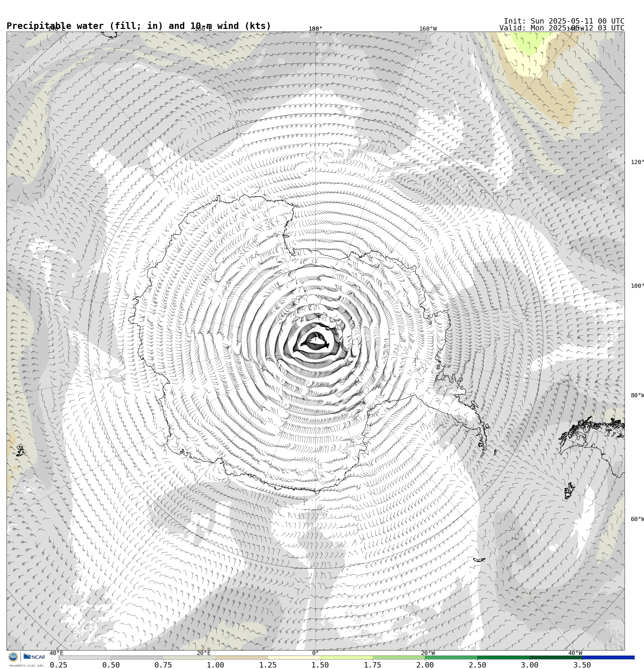The image size is (644, 669).
Task: Click the 180° longitude label at top
Action: (x=315, y=29)
